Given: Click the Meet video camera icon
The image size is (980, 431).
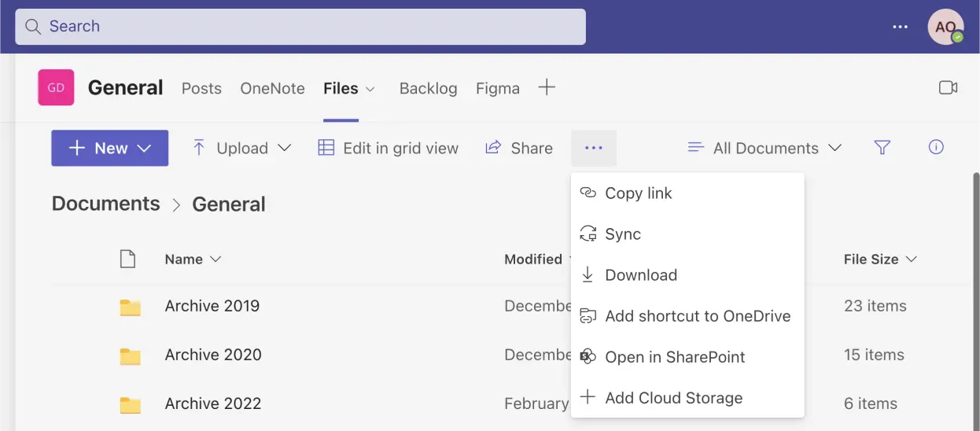Looking at the screenshot, I should [x=948, y=88].
